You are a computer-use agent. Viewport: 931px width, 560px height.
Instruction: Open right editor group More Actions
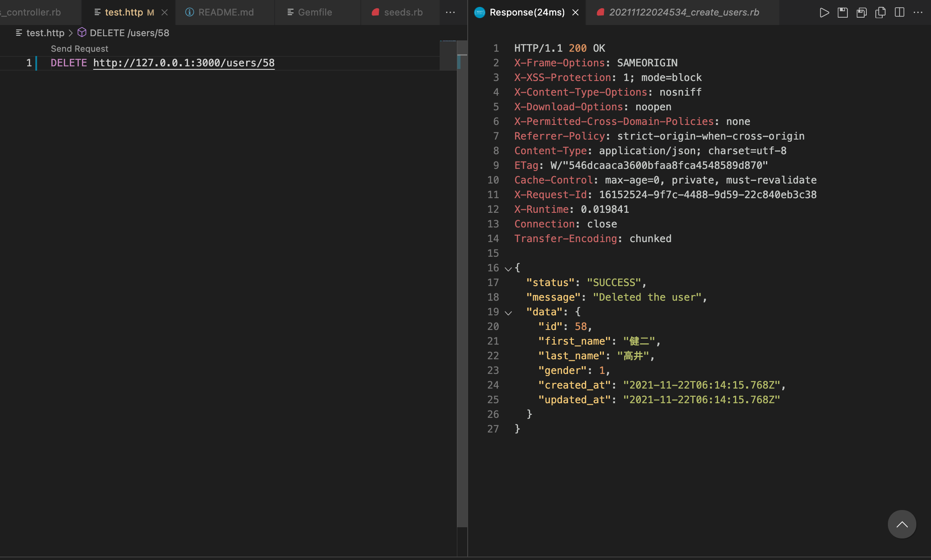click(918, 12)
